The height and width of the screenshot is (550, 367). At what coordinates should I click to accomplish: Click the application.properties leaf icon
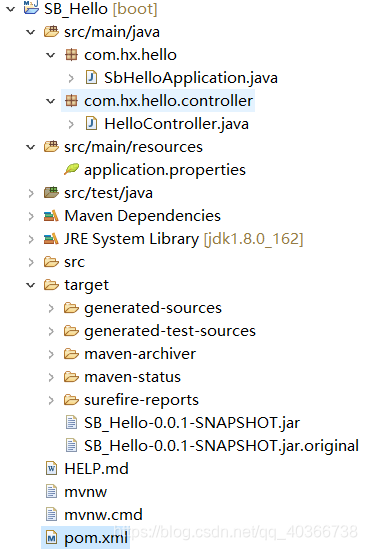pyautogui.click(x=71, y=169)
